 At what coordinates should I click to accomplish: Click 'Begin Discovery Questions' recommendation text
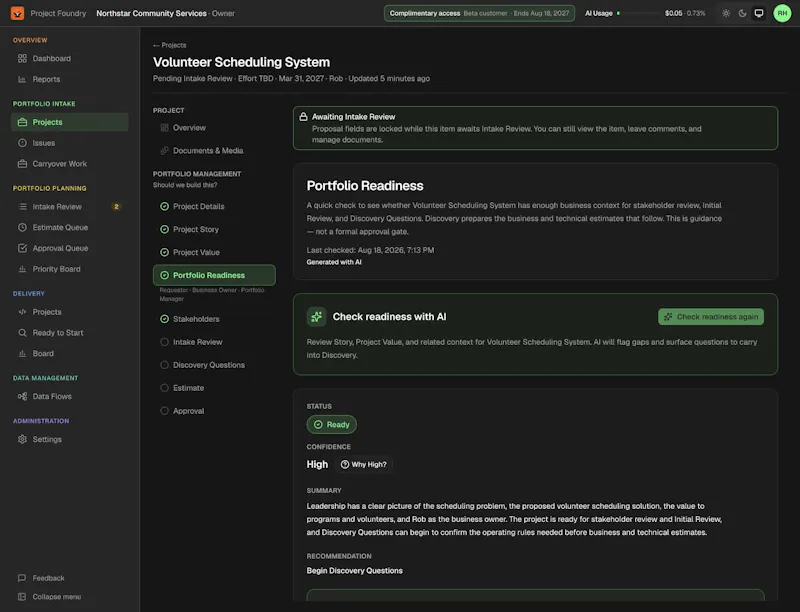click(x=355, y=571)
